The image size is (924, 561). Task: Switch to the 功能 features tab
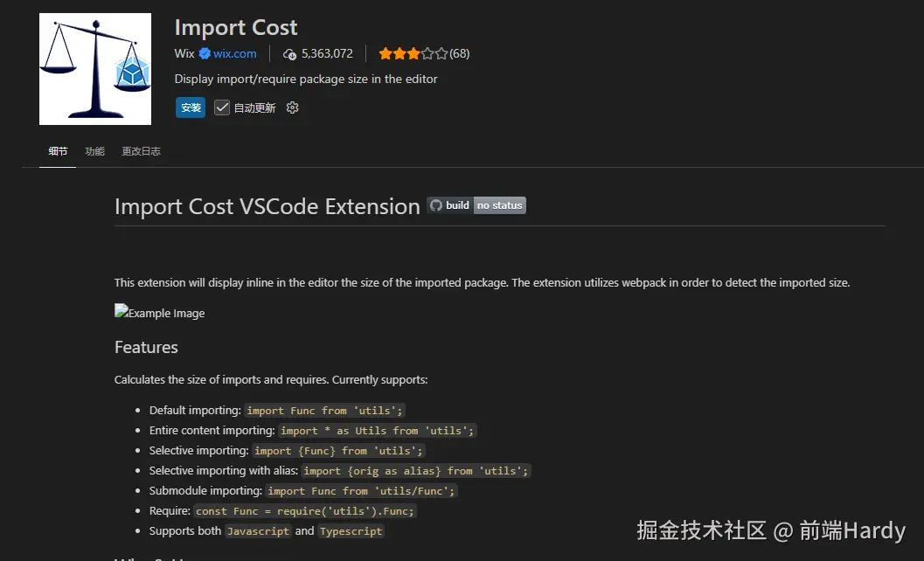tap(95, 151)
